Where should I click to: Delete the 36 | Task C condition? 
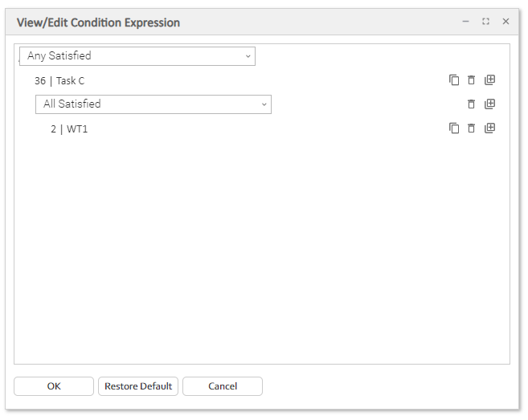pos(472,80)
